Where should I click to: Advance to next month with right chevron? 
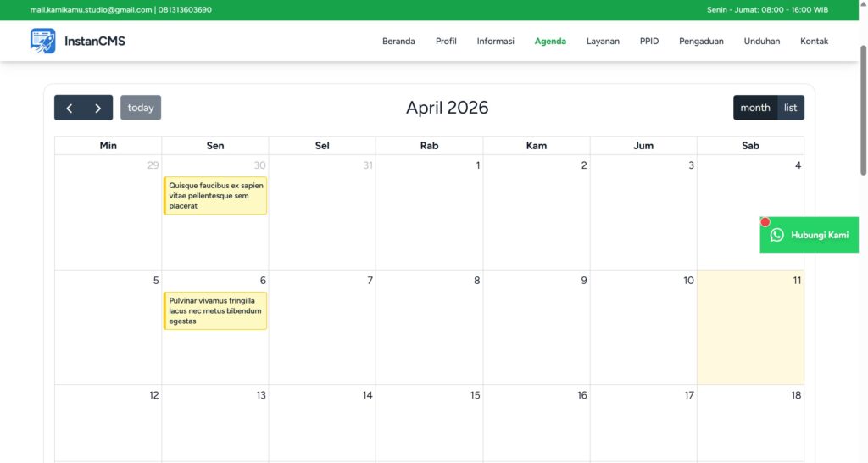click(98, 108)
